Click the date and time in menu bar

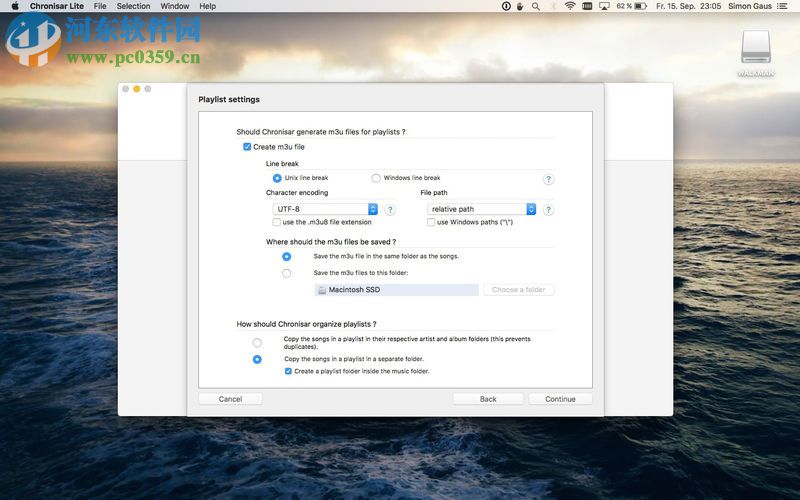tap(688, 6)
